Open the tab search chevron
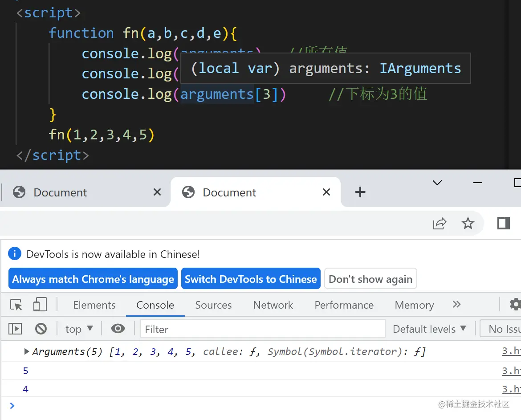The image size is (521, 420). [437, 183]
